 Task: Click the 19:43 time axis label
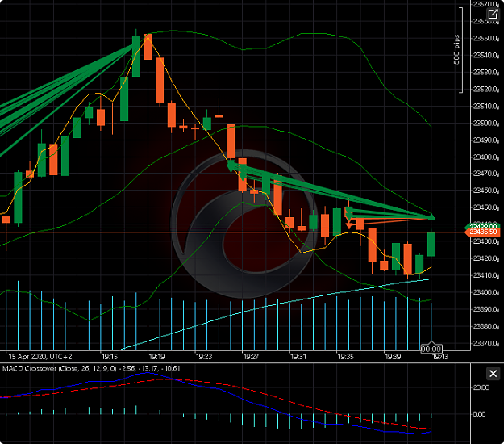[440, 357]
